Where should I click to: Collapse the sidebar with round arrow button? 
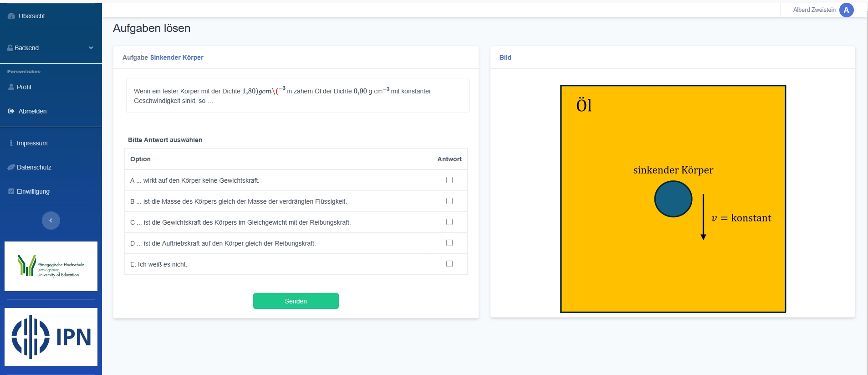point(51,221)
